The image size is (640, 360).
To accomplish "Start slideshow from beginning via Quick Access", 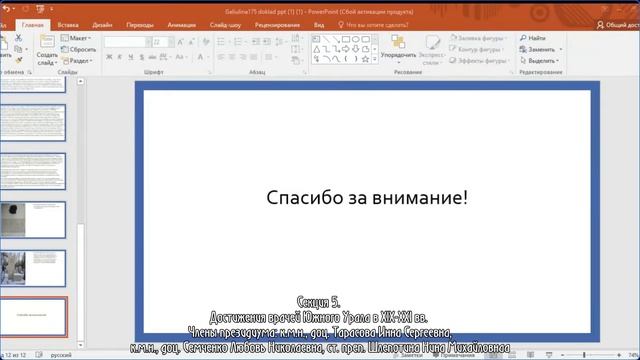I will (40, 9).
